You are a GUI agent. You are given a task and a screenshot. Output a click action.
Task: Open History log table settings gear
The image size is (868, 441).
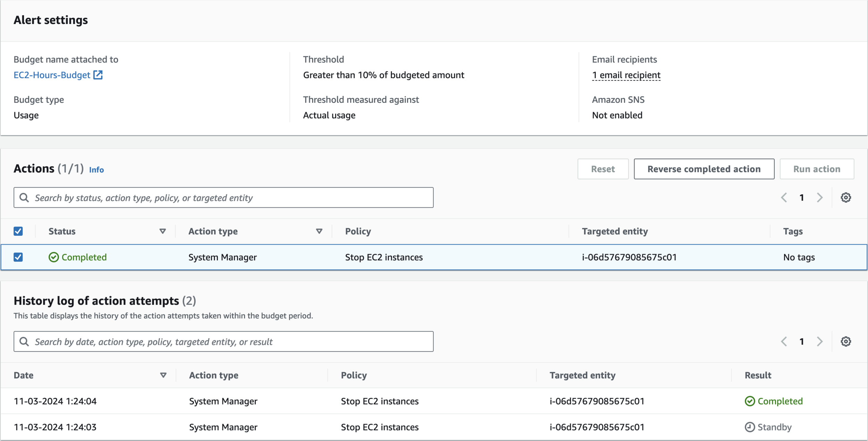pos(845,342)
